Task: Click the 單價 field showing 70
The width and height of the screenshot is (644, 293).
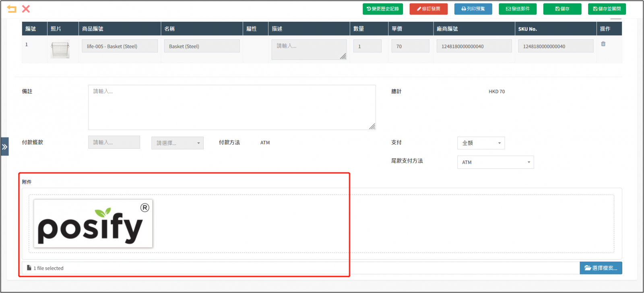Action: pos(410,46)
